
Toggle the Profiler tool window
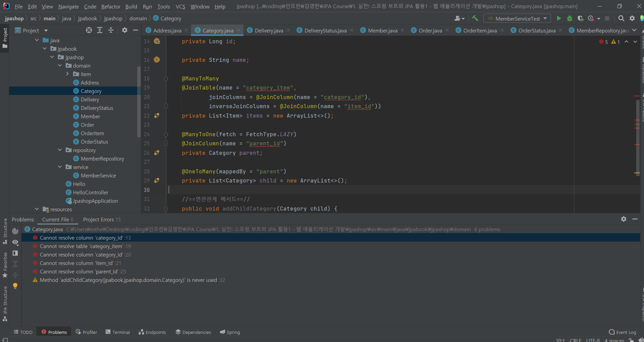pos(86,332)
